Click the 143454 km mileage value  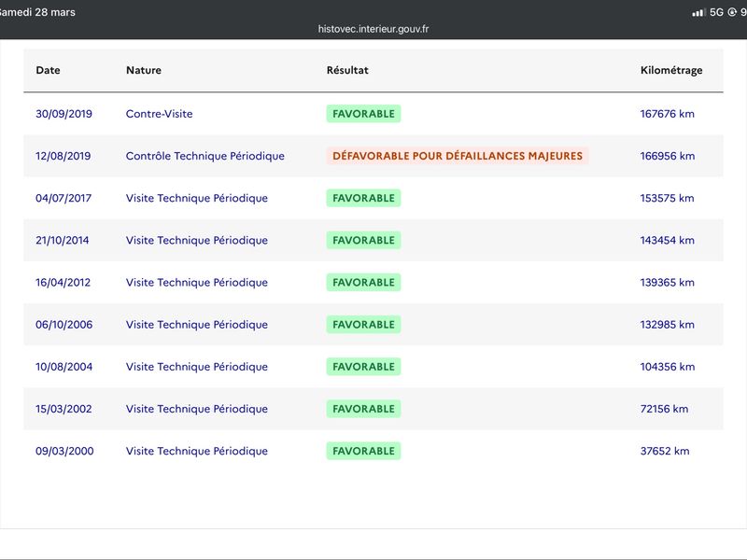pos(667,240)
